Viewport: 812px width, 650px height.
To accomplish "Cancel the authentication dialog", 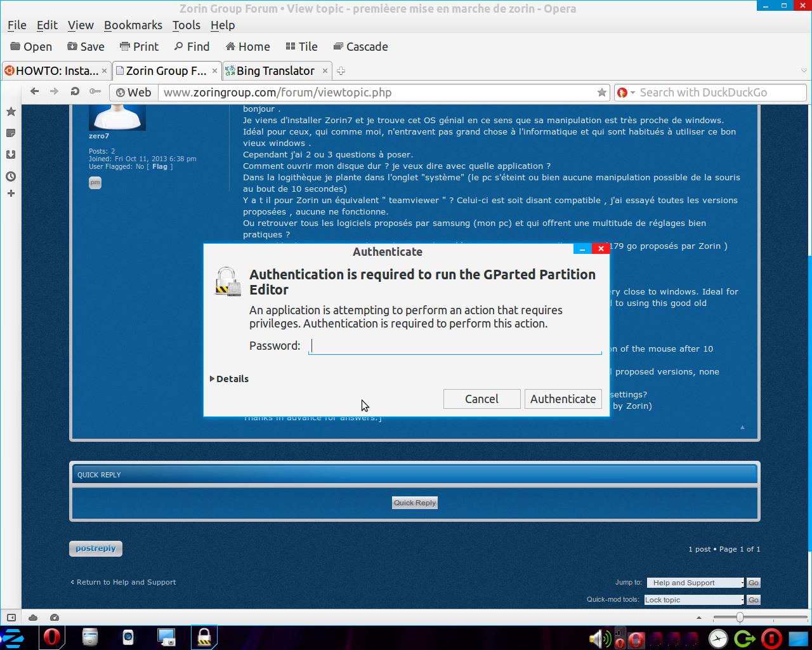I will tap(481, 399).
